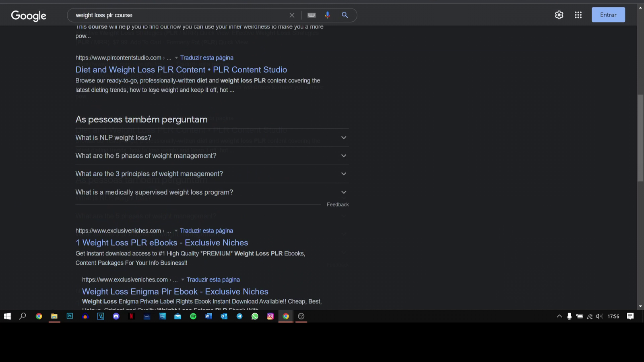Open Microsoft Word from taskbar
644x362 pixels.
coord(208,316)
